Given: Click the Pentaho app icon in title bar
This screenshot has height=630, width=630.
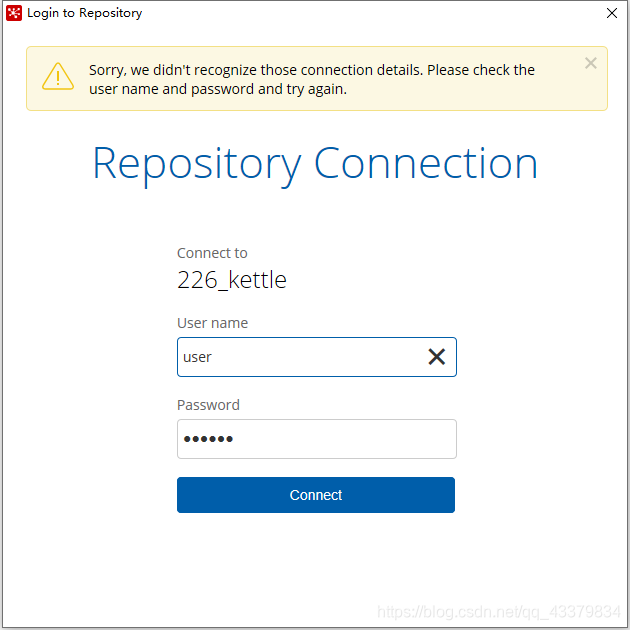Looking at the screenshot, I should pos(14,13).
